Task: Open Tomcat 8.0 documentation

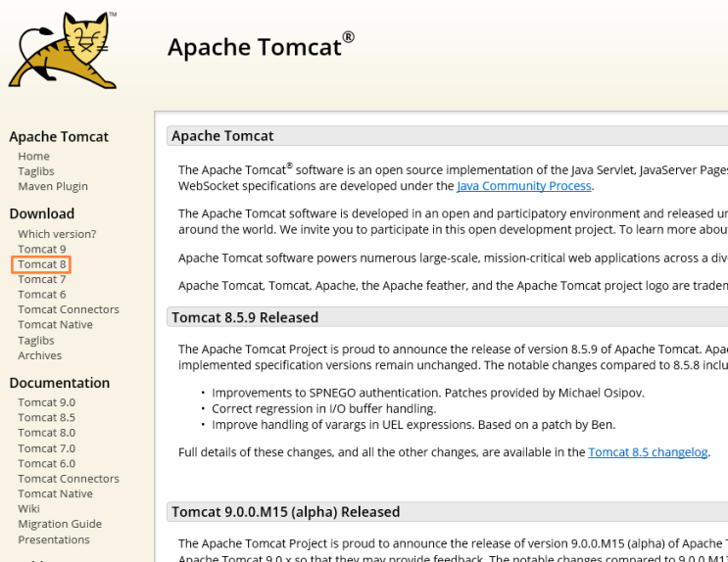Action: point(46,433)
